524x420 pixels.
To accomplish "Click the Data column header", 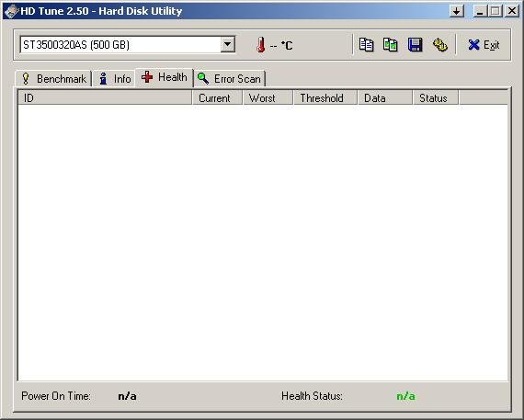I will click(385, 98).
